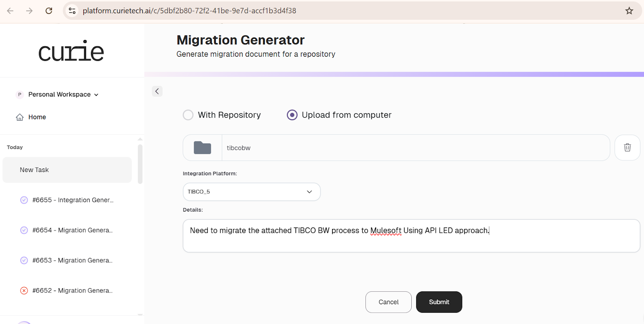
Task: Click the trash icon to delete tibcobw
Action: (627, 147)
